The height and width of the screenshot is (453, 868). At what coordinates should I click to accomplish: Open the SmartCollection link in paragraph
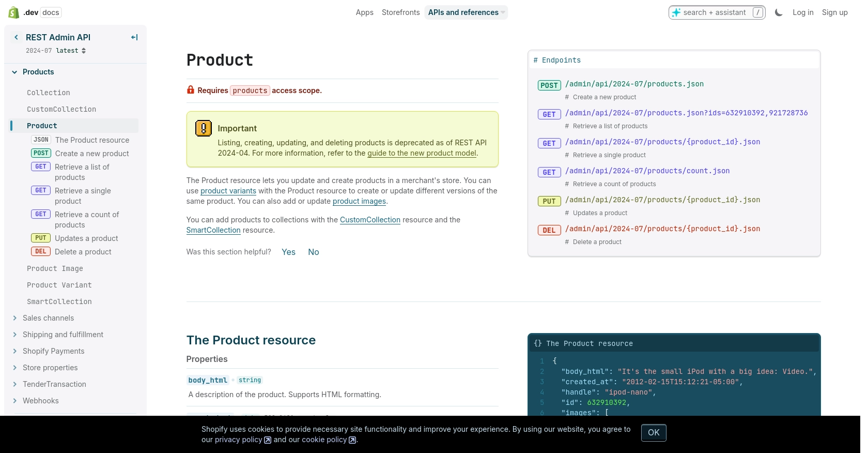coord(213,230)
